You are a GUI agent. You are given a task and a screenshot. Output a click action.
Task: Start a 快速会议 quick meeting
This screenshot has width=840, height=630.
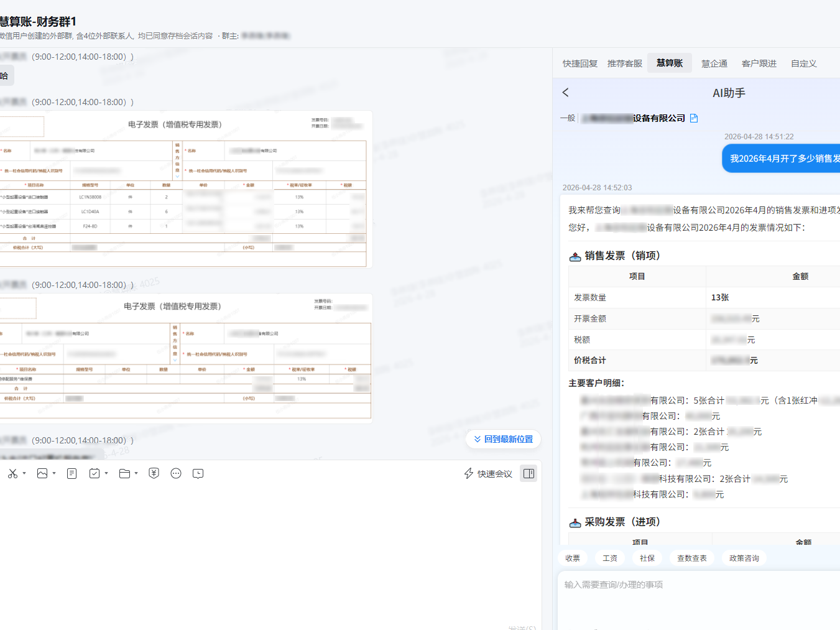point(488,474)
